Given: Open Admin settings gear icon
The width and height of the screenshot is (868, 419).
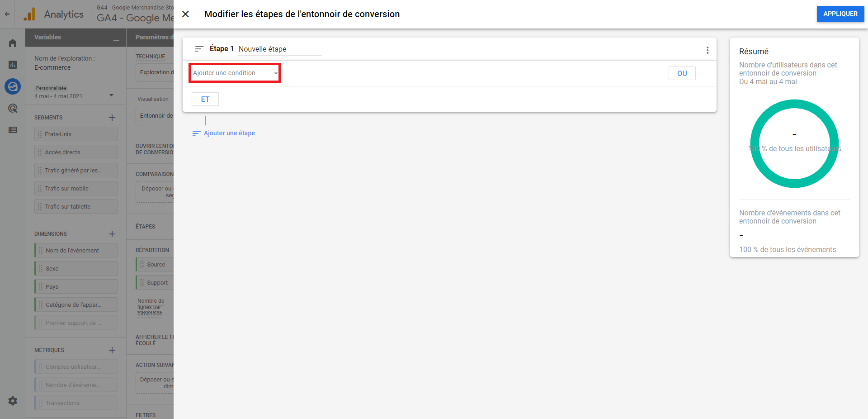Looking at the screenshot, I should (x=13, y=401).
